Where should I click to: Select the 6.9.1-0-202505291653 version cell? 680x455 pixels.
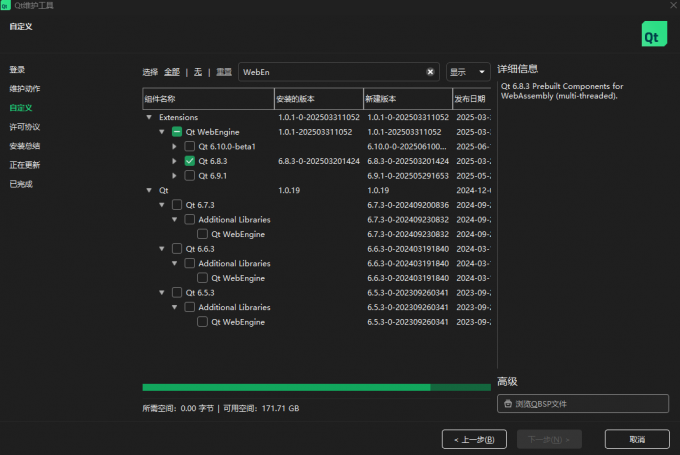[x=408, y=176]
